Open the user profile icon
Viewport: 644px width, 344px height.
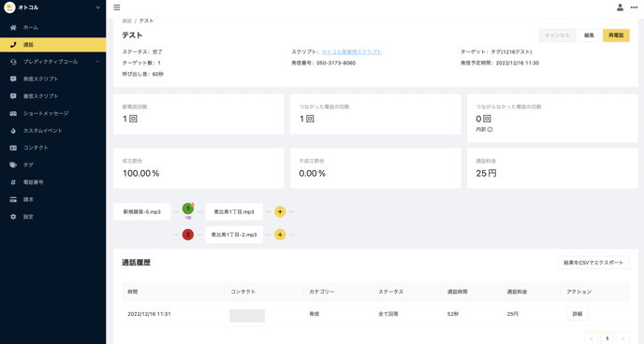621,7
